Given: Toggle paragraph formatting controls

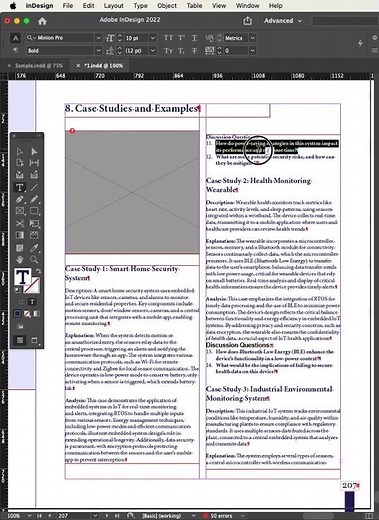Looking at the screenshot, I should pyautogui.click(x=15, y=50).
